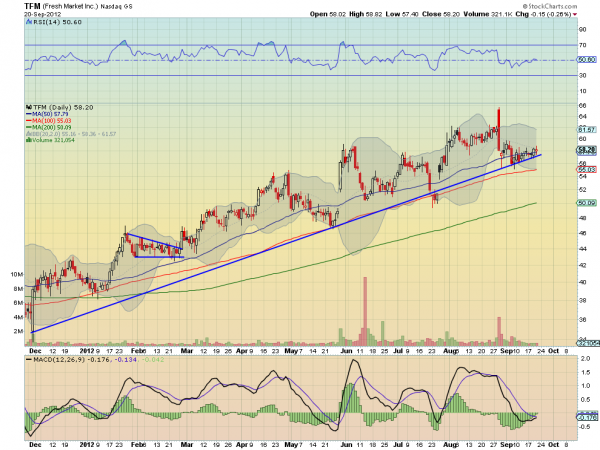Viewport: 600px width, 450px height.
Task: Click the red down arrow after Chg
Action: click(574, 15)
